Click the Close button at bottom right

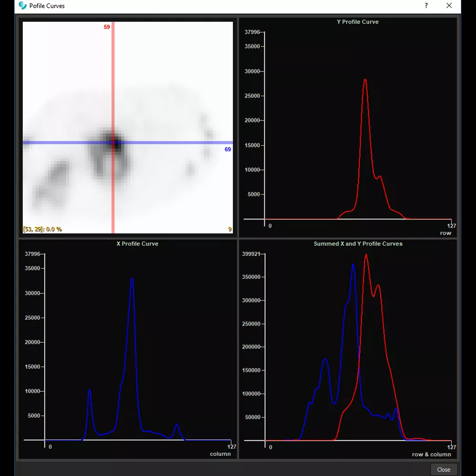click(x=444, y=469)
